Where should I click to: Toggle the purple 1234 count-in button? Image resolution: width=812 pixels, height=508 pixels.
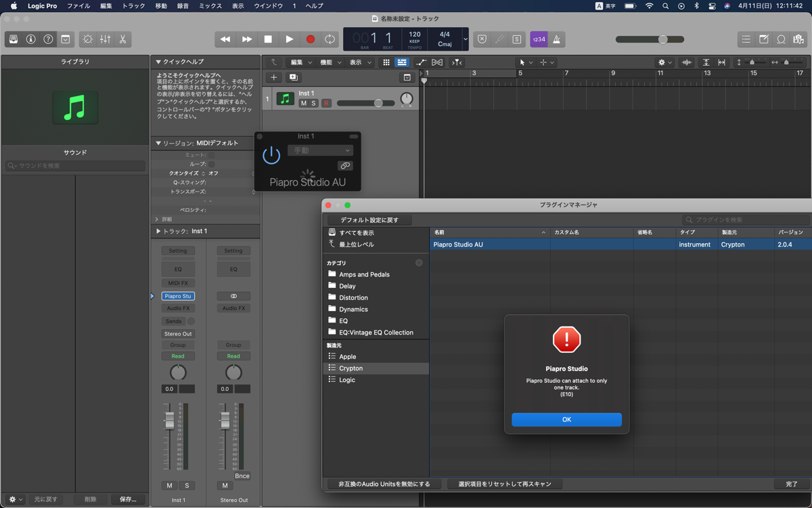[x=539, y=39]
